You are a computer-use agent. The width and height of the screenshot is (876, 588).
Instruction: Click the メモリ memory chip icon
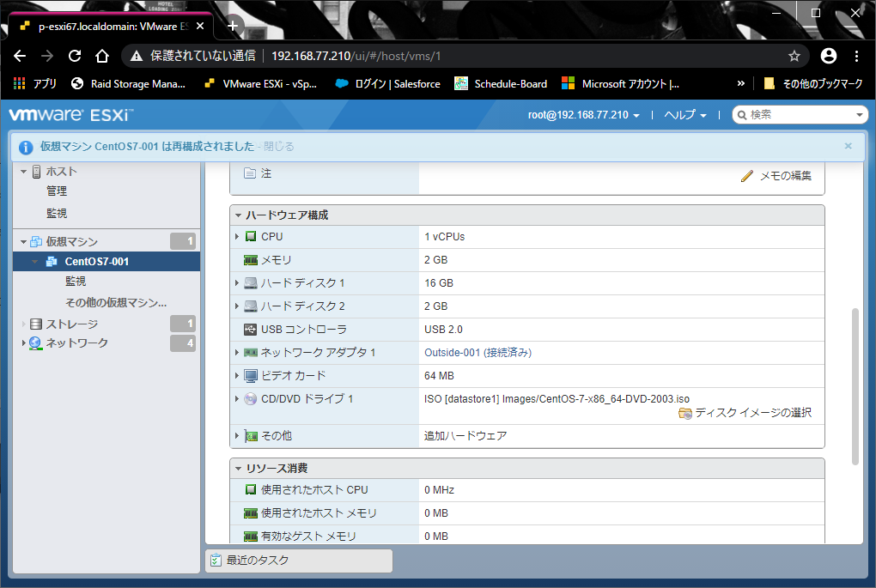pyautogui.click(x=251, y=260)
